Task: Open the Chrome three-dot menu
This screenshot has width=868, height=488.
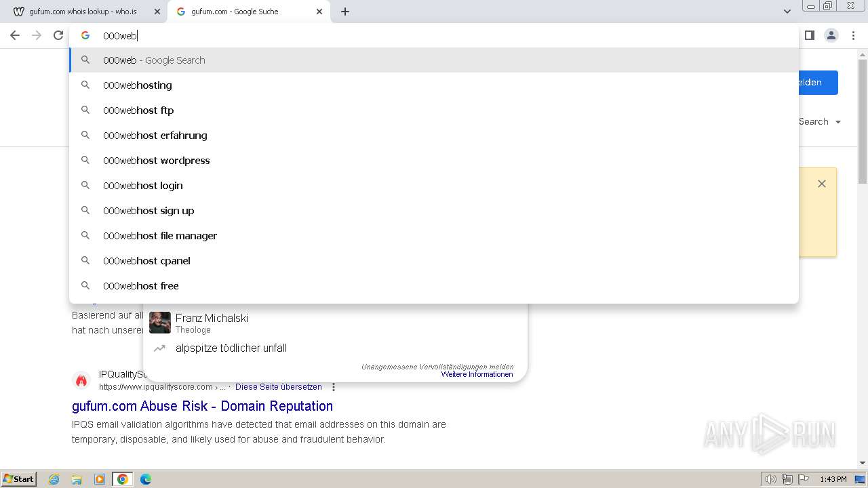Action: point(853,35)
